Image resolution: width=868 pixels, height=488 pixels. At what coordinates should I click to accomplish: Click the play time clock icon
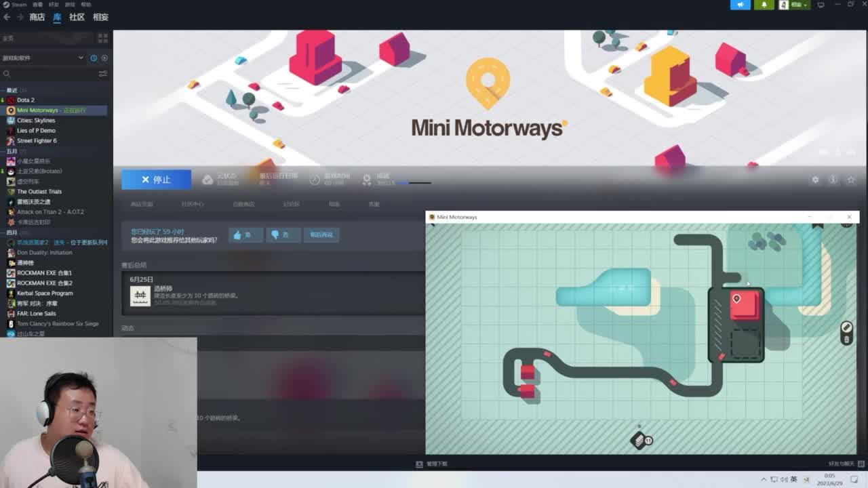pos(314,180)
